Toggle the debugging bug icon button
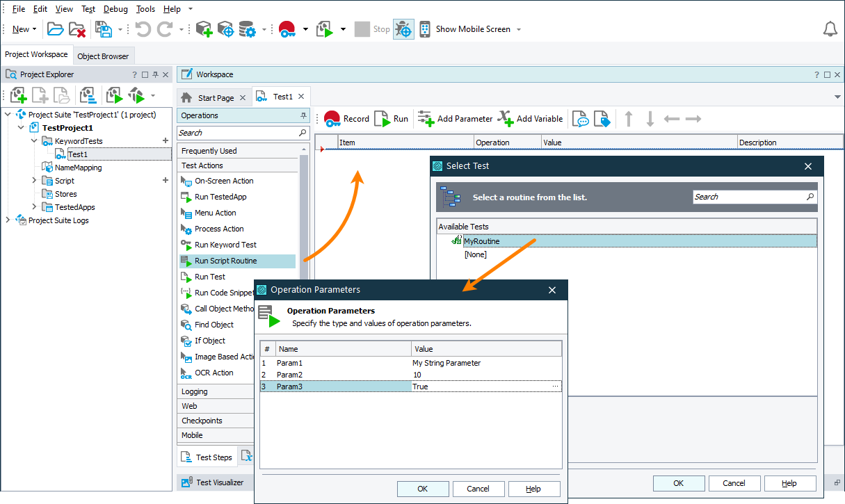The width and height of the screenshot is (845, 504). point(403,29)
